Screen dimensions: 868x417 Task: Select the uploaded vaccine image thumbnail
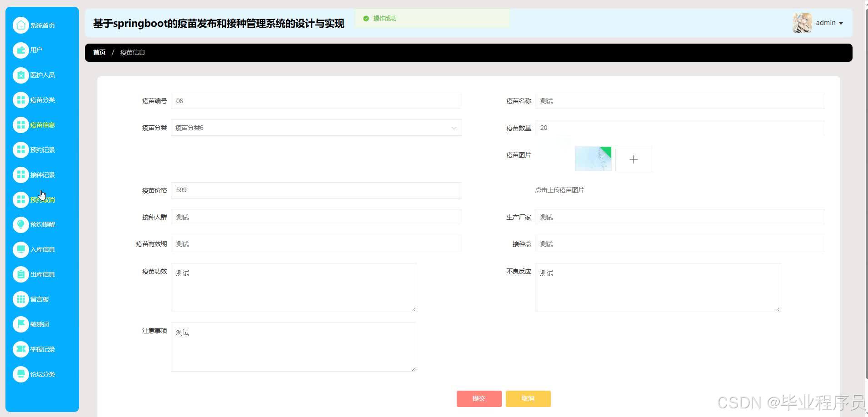coord(593,159)
